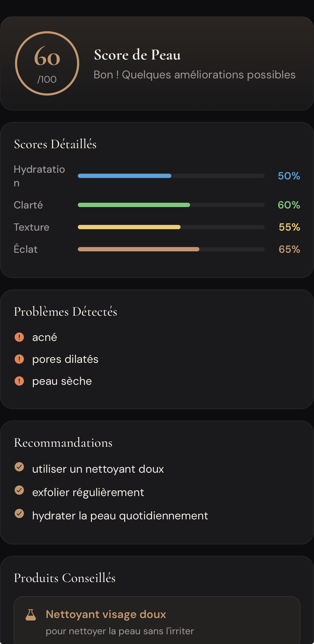Click the Produits Conseillés section title
The height and width of the screenshot is (644, 314).
click(65, 578)
